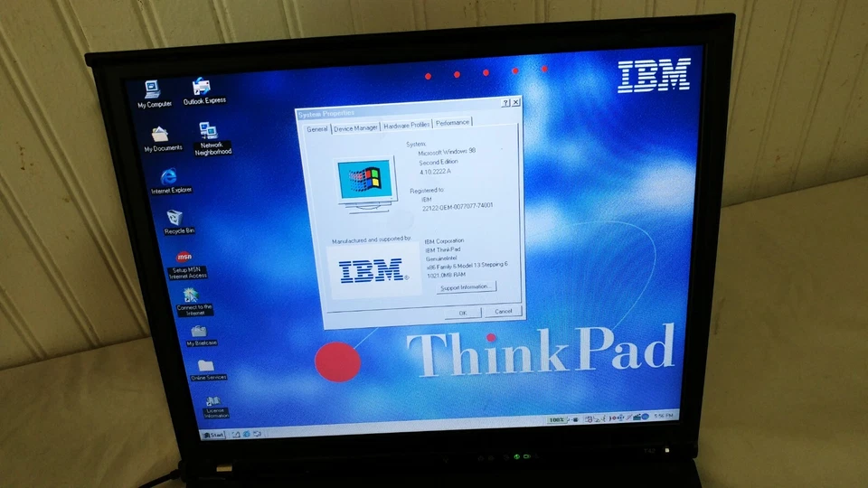The image size is (868, 488).
Task: Click Cancel in System Properties
Action: [x=503, y=312]
